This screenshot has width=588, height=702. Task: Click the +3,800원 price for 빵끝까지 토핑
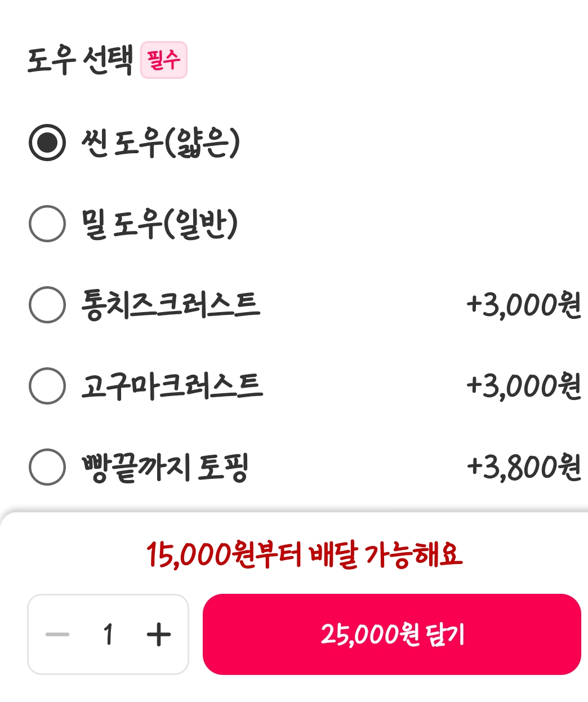coord(524,467)
